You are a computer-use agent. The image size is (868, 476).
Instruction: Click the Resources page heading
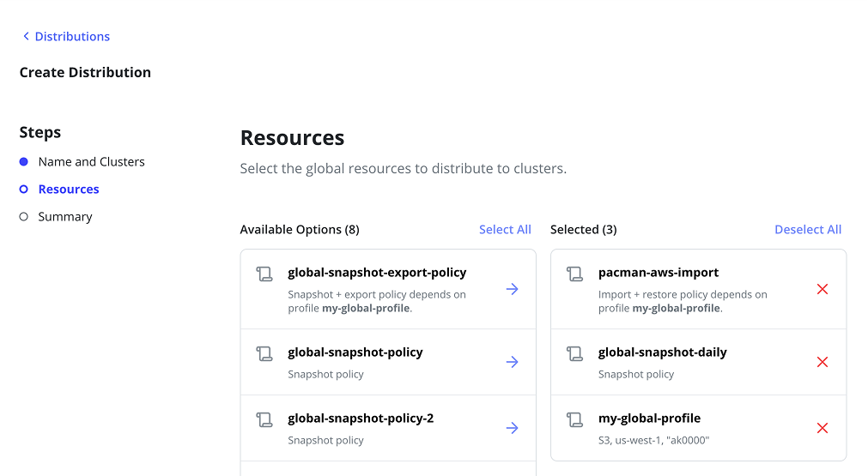click(x=292, y=138)
